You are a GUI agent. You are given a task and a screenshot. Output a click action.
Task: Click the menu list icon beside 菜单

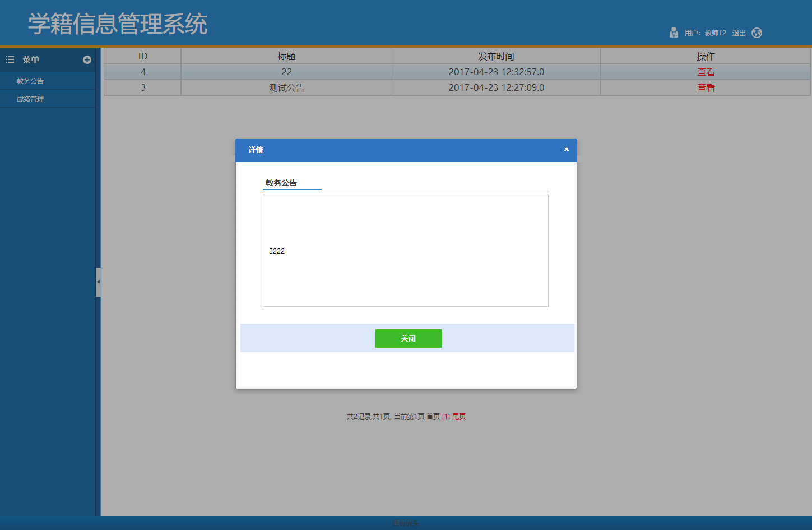point(9,59)
